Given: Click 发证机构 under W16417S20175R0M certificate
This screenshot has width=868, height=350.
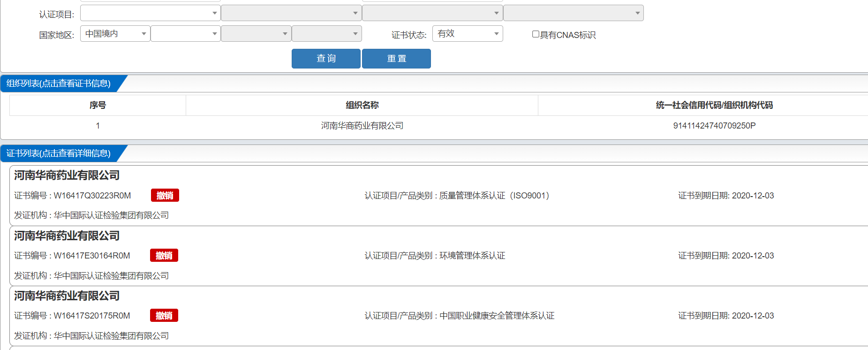Looking at the screenshot, I should (91, 336).
